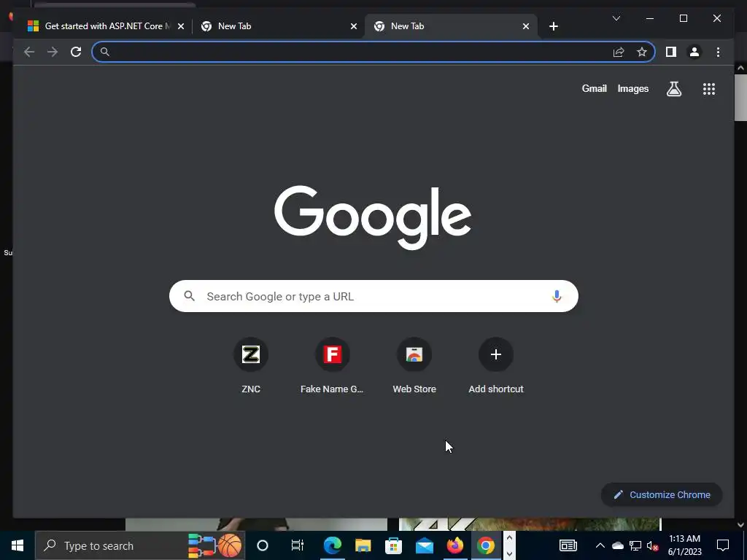
Task: Open the notification center
Action: point(723,545)
